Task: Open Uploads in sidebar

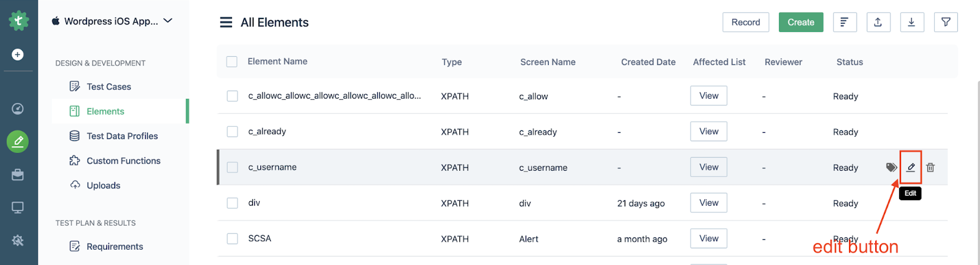Action: click(x=104, y=185)
